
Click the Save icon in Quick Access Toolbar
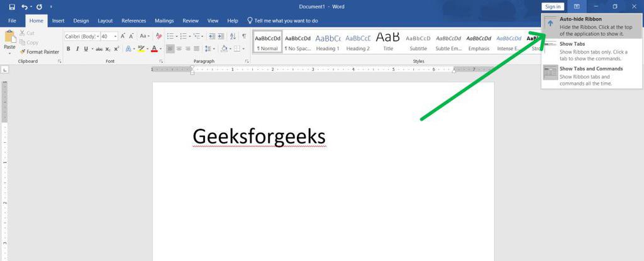(x=12, y=7)
